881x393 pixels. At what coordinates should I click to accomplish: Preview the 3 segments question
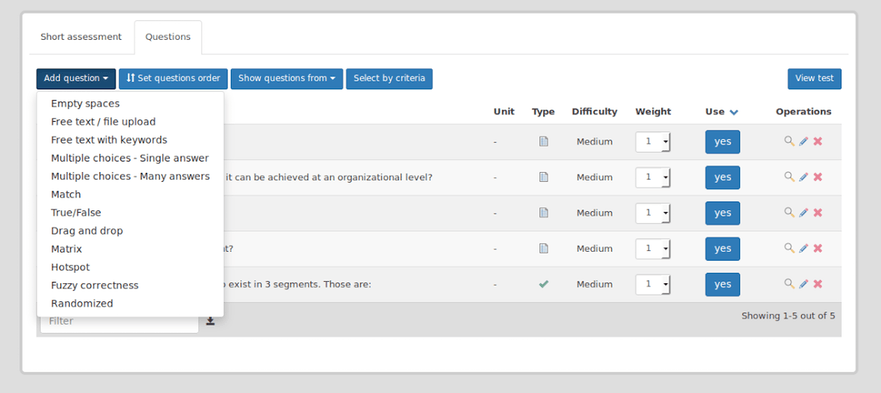[789, 284]
